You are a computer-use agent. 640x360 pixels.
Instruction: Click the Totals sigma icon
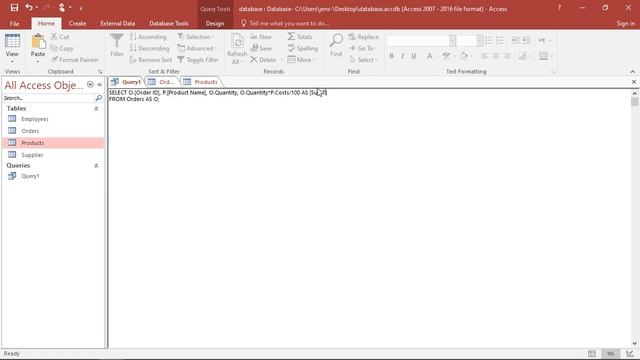coord(300,37)
